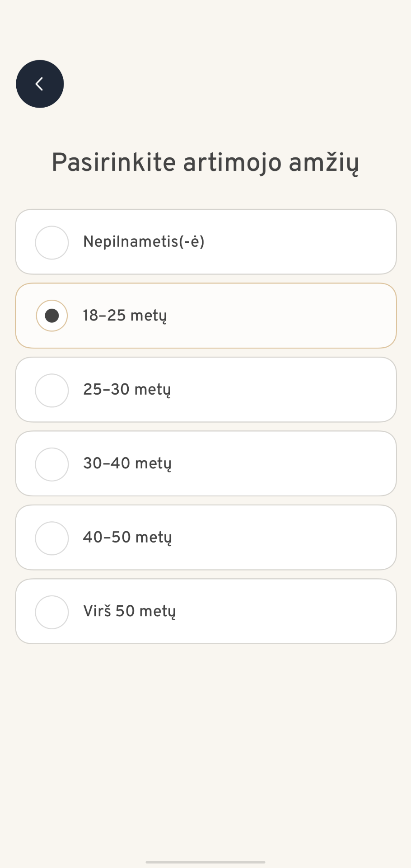The width and height of the screenshot is (411, 868).
Task: Tap the home indicator bar at bottom
Action: (x=205, y=861)
